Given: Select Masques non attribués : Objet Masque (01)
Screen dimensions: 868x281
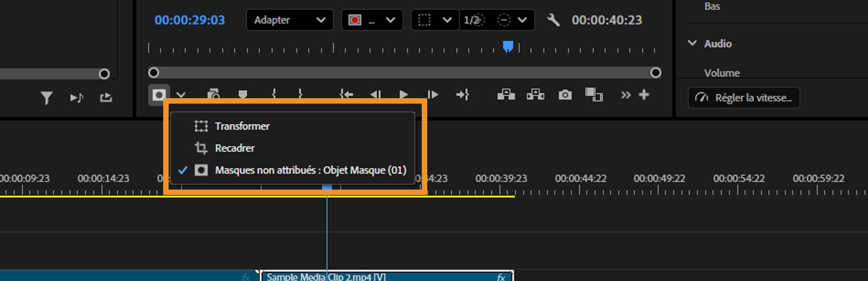Looking at the screenshot, I should coord(292,170).
